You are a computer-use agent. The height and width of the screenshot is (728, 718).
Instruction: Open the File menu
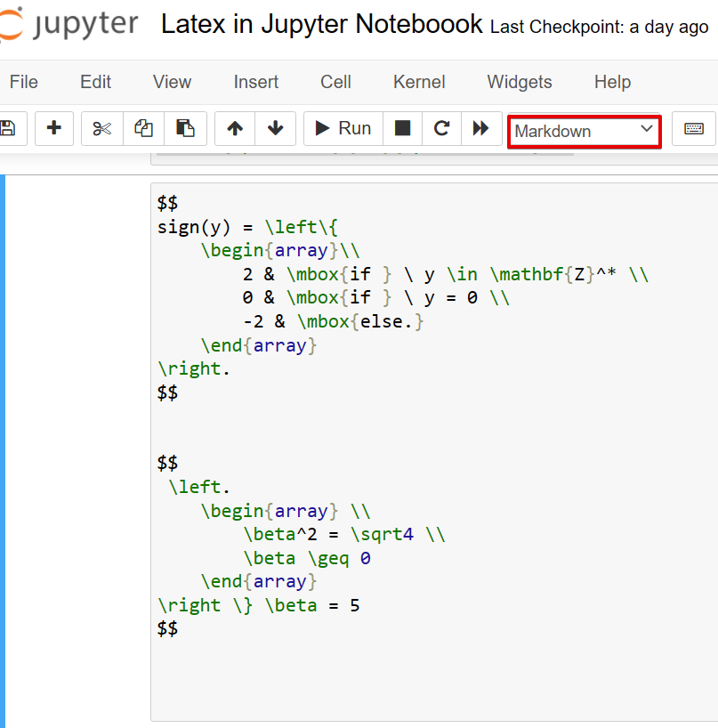tap(23, 82)
